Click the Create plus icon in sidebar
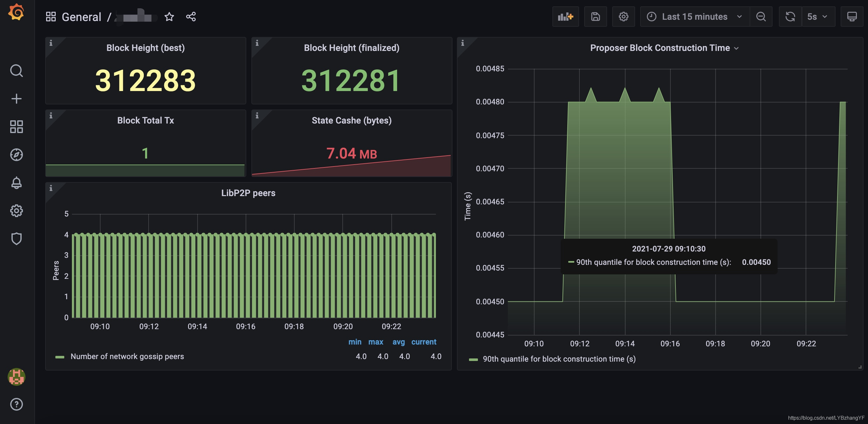868x424 pixels. [x=16, y=99]
